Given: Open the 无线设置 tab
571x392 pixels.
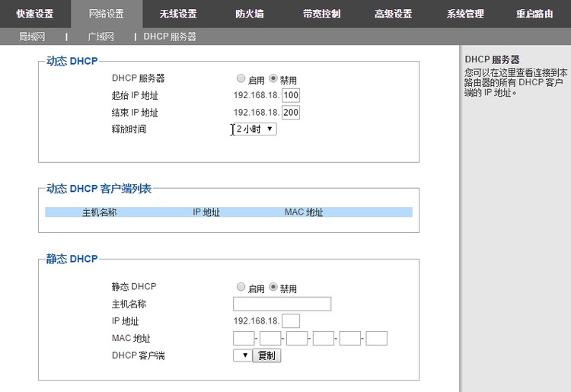Looking at the screenshot, I should point(178,14).
